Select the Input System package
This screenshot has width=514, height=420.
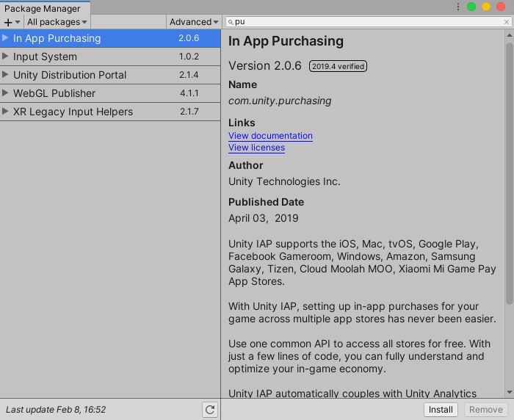click(110, 57)
